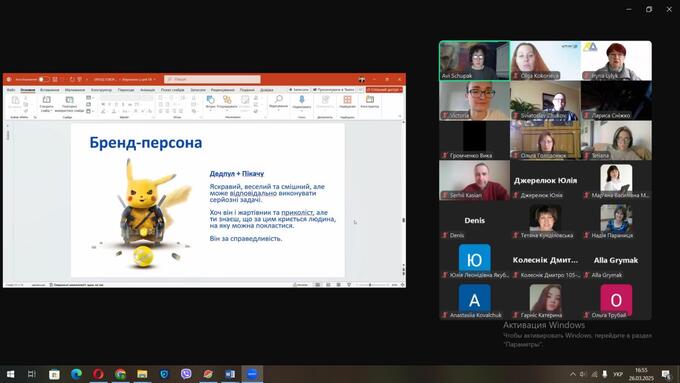
Task: Click the Спільний доступ share button
Action: point(384,90)
